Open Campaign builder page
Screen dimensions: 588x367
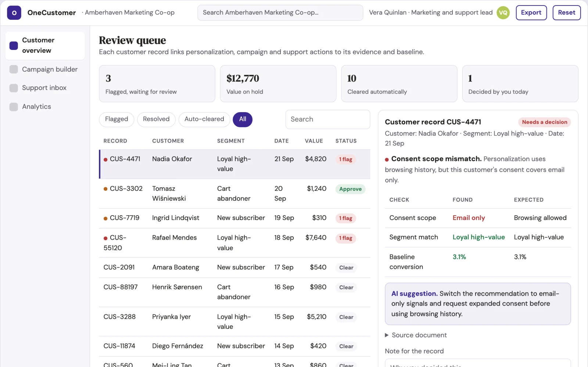(x=45, y=69)
